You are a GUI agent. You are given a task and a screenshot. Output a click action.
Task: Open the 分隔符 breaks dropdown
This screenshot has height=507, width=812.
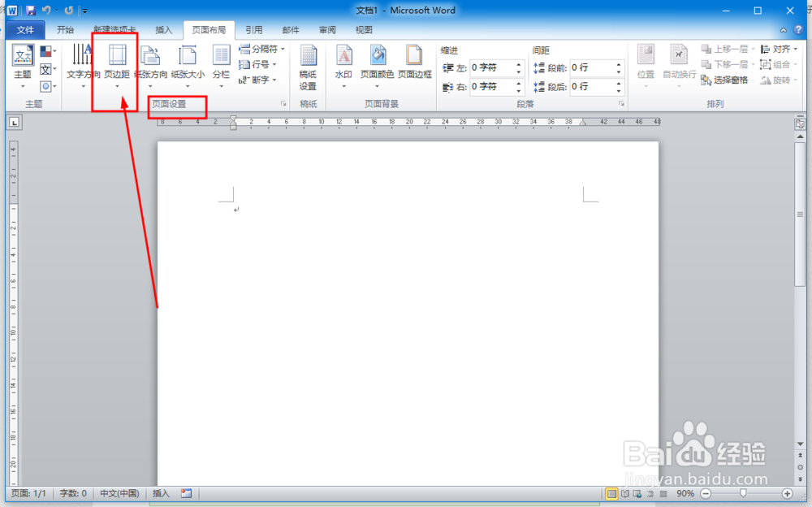click(261, 49)
